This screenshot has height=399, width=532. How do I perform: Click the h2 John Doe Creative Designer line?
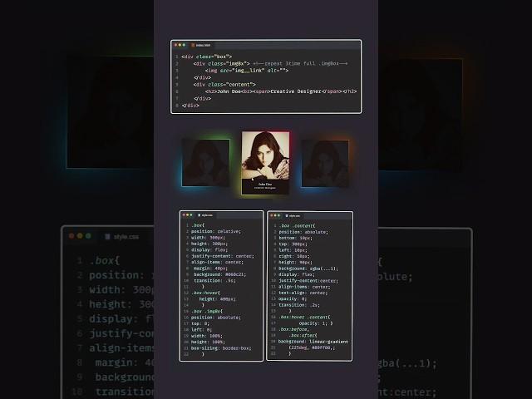(281, 91)
